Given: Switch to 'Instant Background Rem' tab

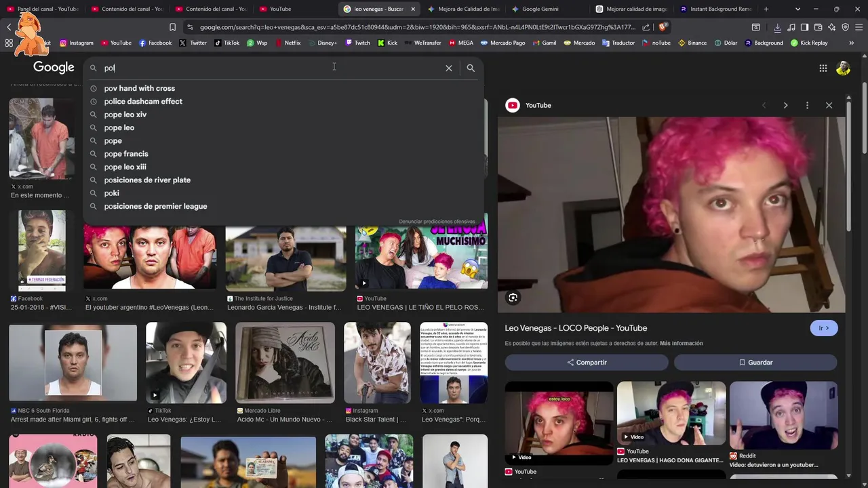Looking at the screenshot, I should (x=715, y=9).
